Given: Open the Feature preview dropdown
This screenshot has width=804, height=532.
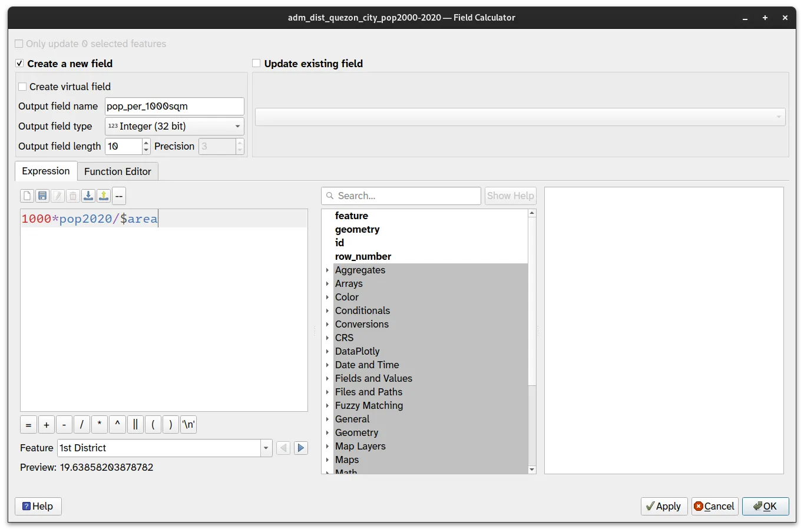Looking at the screenshot, I should [x=266, y=448].
